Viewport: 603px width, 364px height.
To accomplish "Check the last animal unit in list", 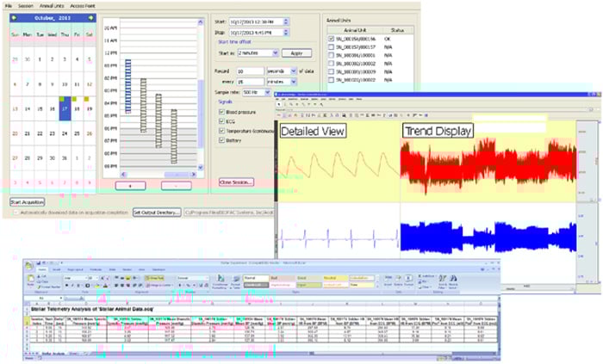I will click(331, 80).
